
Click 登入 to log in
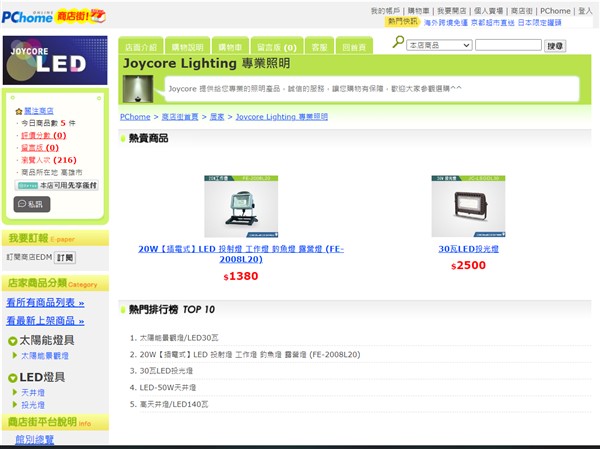585,11
